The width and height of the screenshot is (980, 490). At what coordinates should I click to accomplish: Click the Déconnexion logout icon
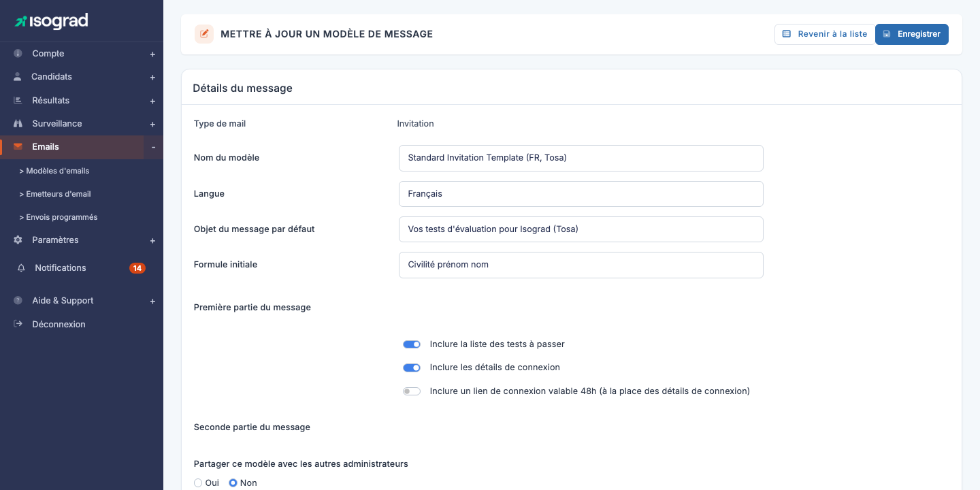pos(18,324)
